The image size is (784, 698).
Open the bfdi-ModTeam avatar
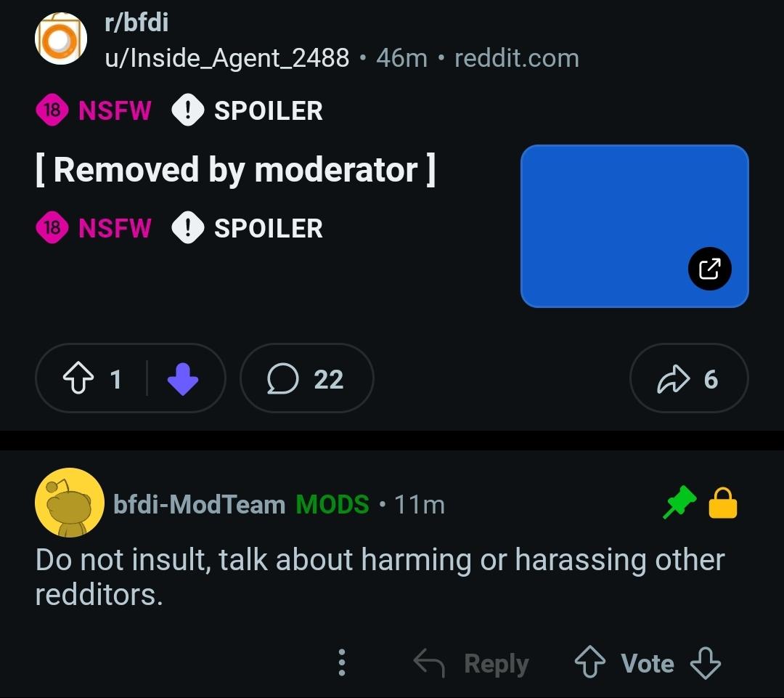pyautogui.click(x=70, y=503)
